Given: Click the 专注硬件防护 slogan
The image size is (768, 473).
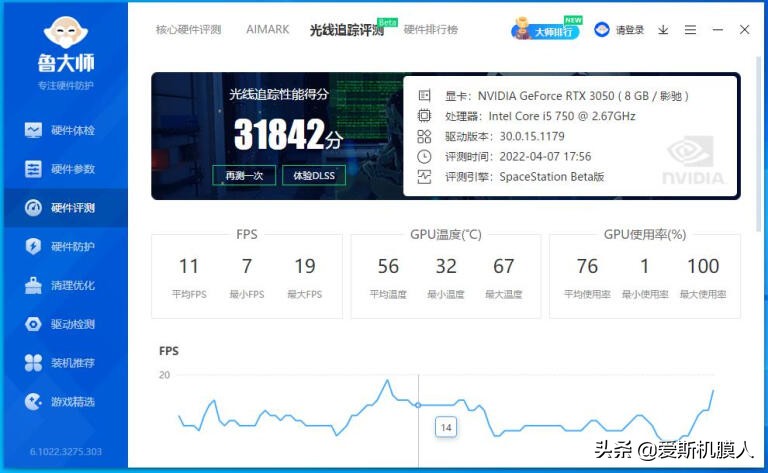Looking at the screenshot, I should [x=66, y=85].
